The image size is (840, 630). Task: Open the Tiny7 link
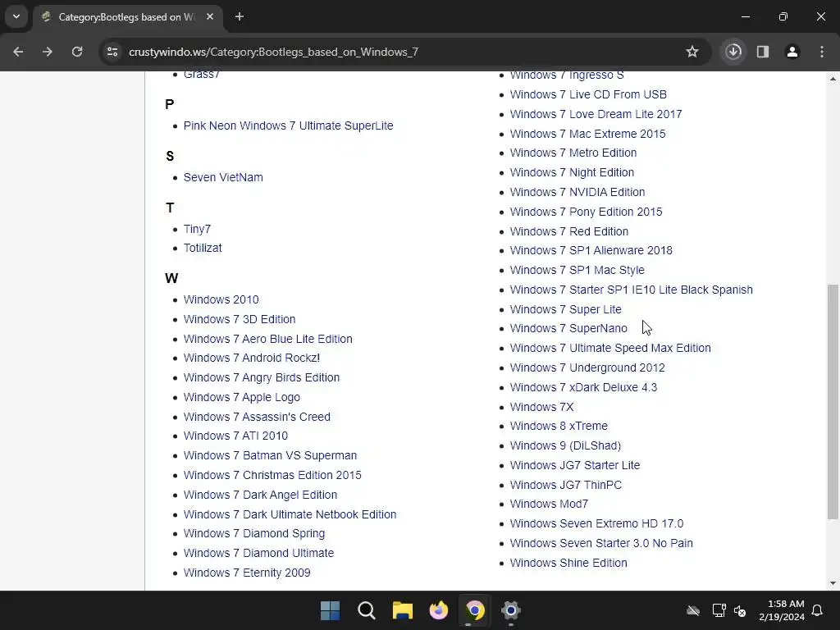click(x=197, y=230)
